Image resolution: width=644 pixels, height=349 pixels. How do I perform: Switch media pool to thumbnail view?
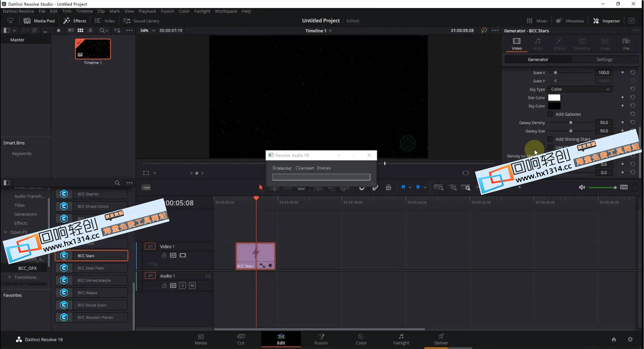(x=80, y=30)
